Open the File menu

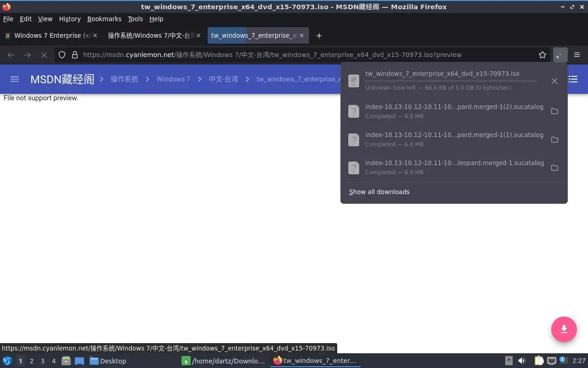click(x=8, y=19)
